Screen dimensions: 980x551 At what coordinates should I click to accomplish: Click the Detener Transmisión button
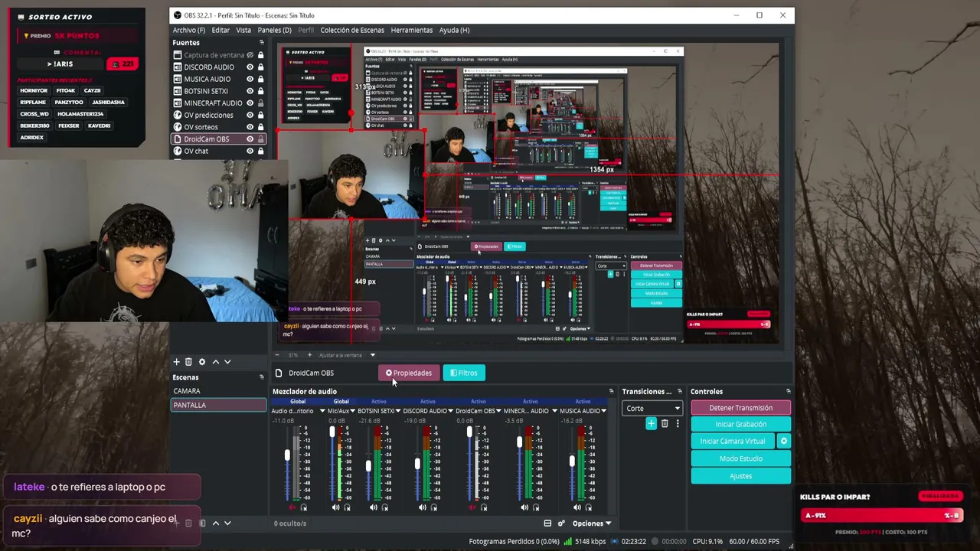(741, 408)
